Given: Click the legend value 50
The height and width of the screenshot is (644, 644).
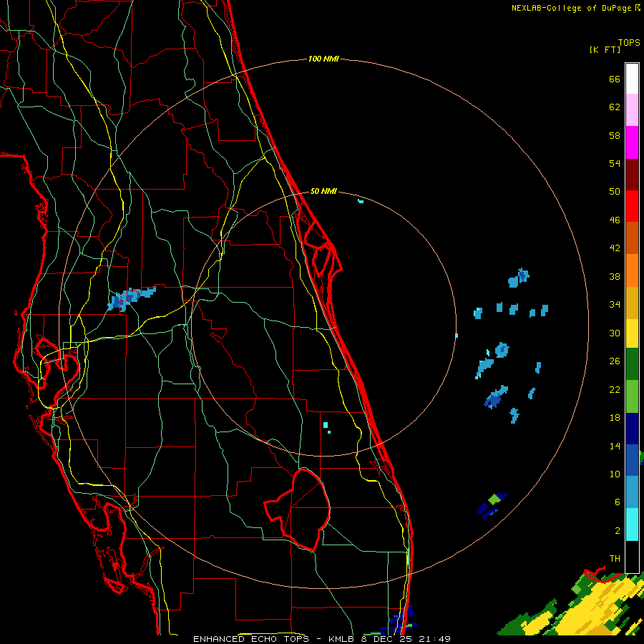Looking at the screenshot, I should pyautogui.click(x=615, y=192).
